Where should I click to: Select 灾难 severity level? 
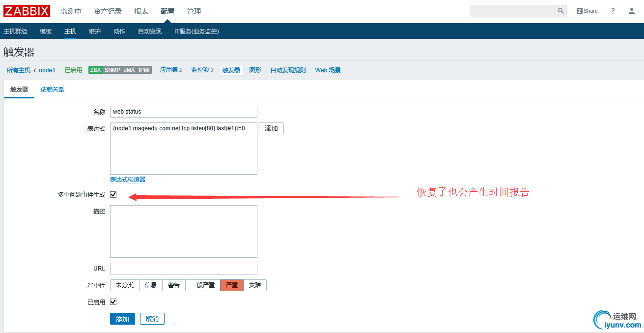tap(255, 285)
